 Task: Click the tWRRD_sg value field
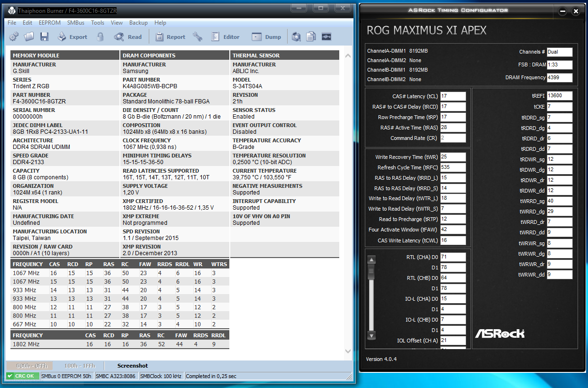point(560,201)
